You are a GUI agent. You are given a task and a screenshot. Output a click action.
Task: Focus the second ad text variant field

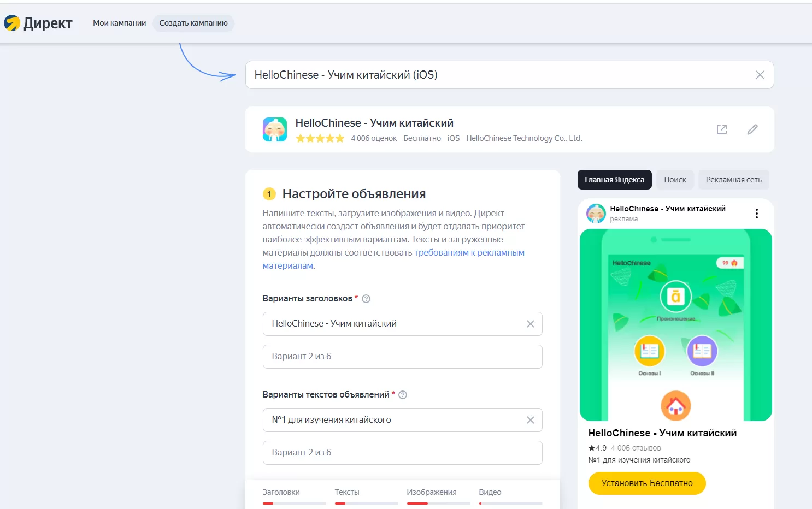click(402, 453)
